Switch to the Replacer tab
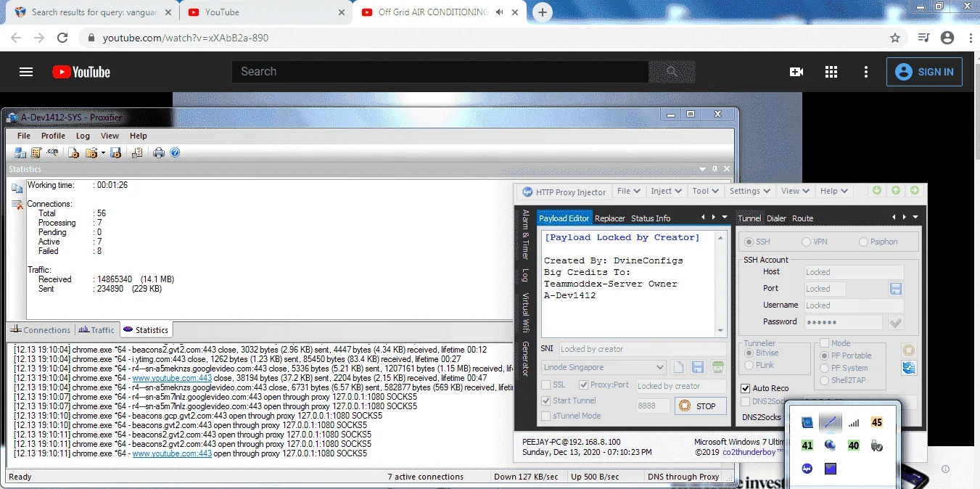This screenshot has height=489, width=980. click(x=610, y=218)
